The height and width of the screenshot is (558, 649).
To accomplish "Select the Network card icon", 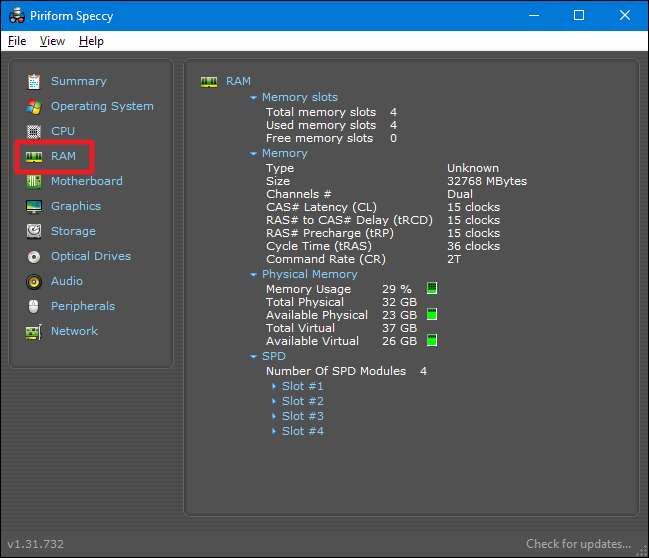I will 34,331.
